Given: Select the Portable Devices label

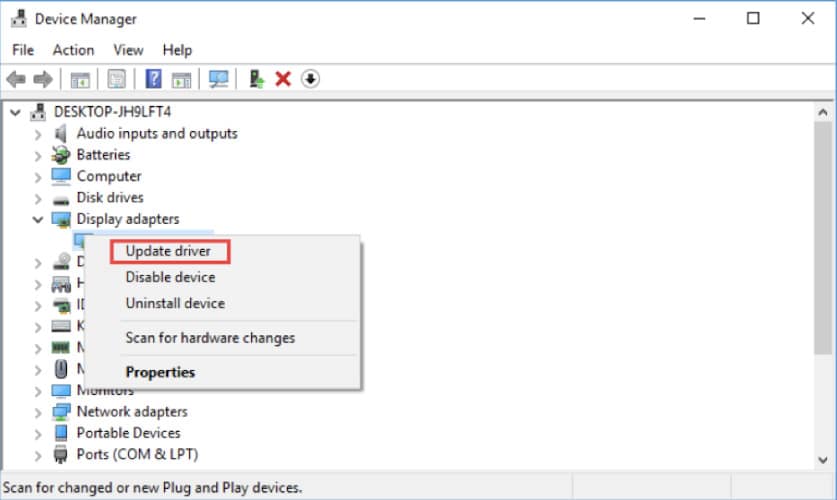Looking at the screenshot, I should click(128, 433).
